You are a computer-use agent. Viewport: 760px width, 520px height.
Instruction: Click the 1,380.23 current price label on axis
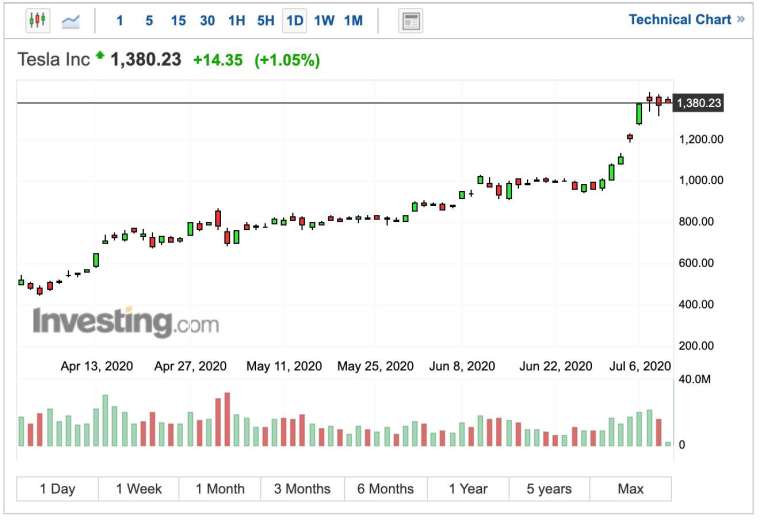tap(698, 103)
